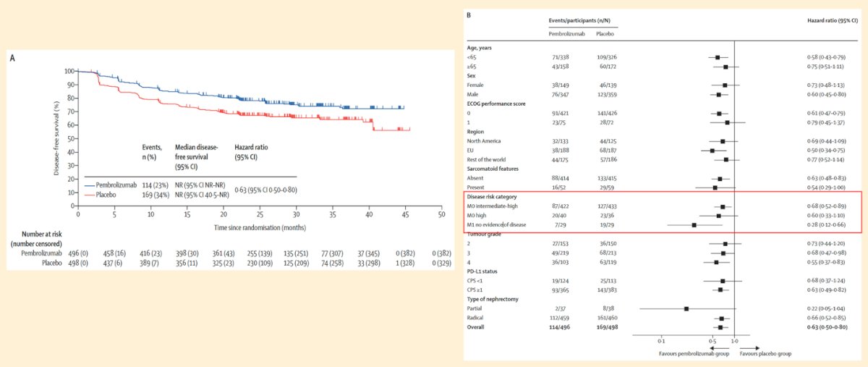
Task: Click '169 (34%)' events in Kaplan-Meier legend
Action: click(157, 195)
